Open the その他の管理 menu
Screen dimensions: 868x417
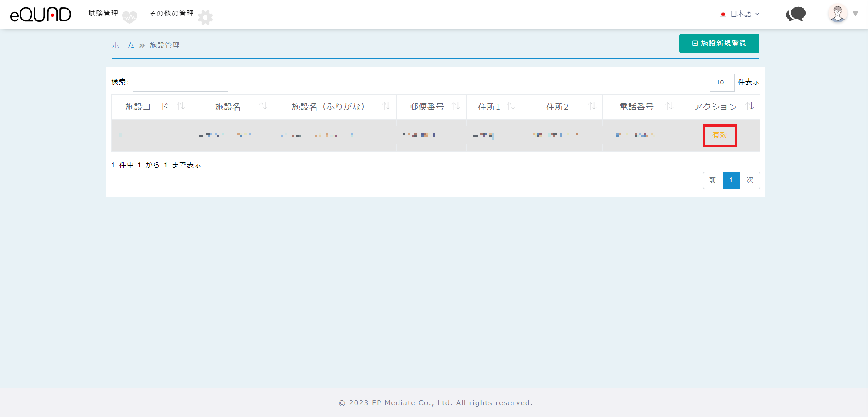pos(171,14)
